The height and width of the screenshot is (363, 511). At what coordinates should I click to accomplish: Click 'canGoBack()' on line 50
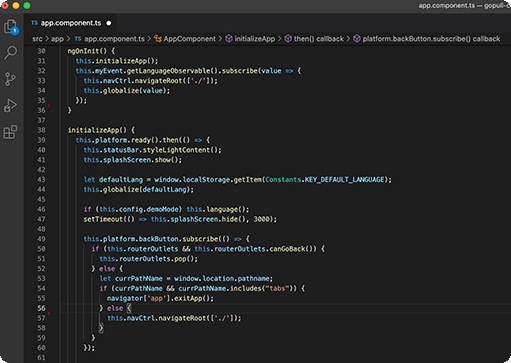(291, 249)
